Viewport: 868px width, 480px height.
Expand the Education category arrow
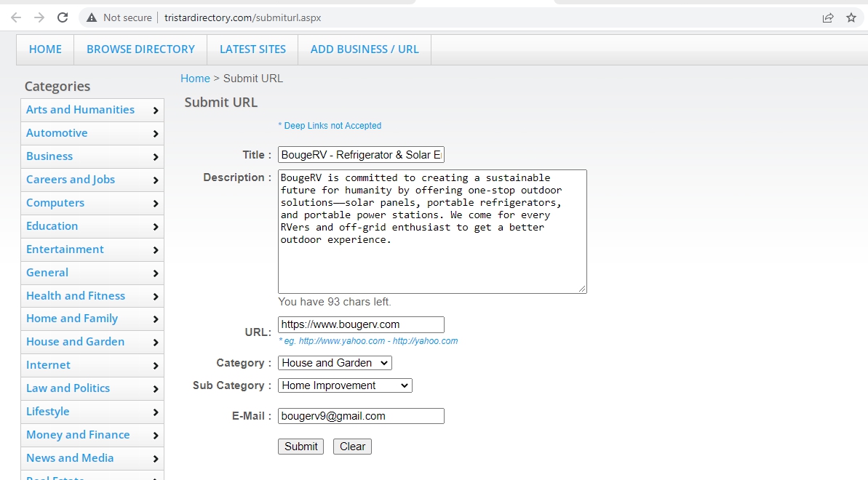coord(156,227)
